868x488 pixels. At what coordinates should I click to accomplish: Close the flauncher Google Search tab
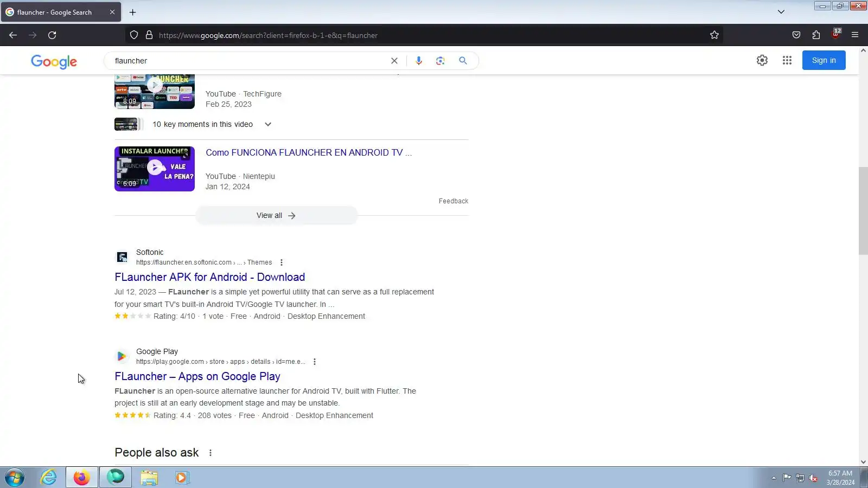pyautogui.click(x=112, y=12)
